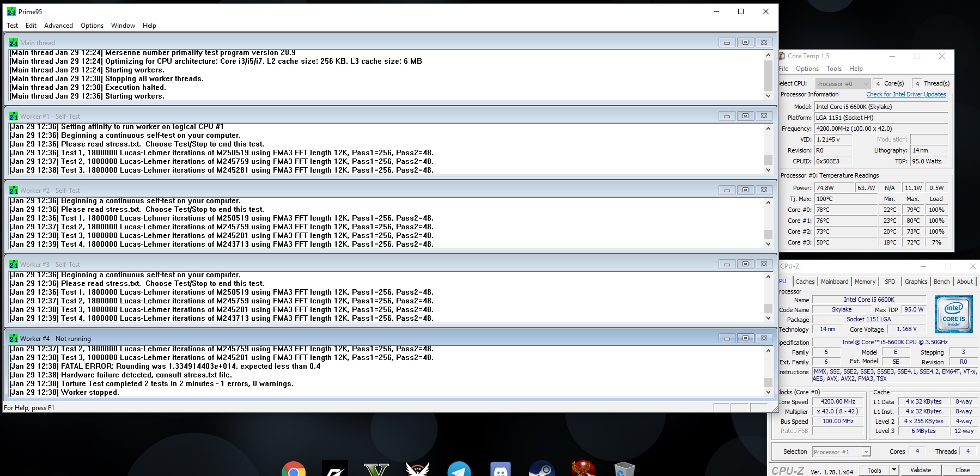
Task: Open File menu in Core Temp
Action: click(783, 69)
